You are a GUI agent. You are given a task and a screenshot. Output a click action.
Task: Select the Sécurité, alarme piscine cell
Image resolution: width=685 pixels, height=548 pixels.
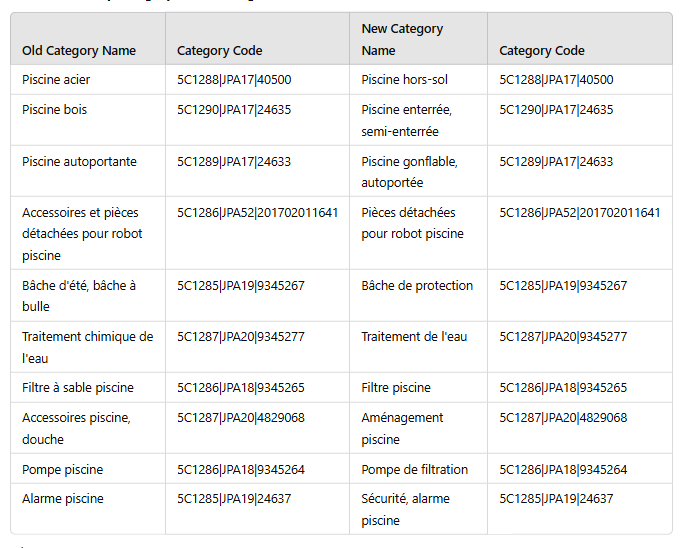[x=405, y=509]
